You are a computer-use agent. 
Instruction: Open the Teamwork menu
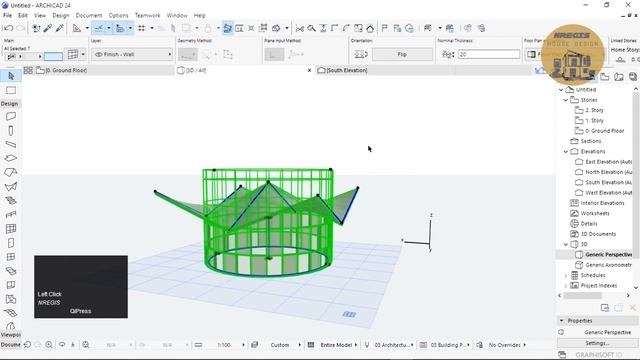tap(147, 16)
